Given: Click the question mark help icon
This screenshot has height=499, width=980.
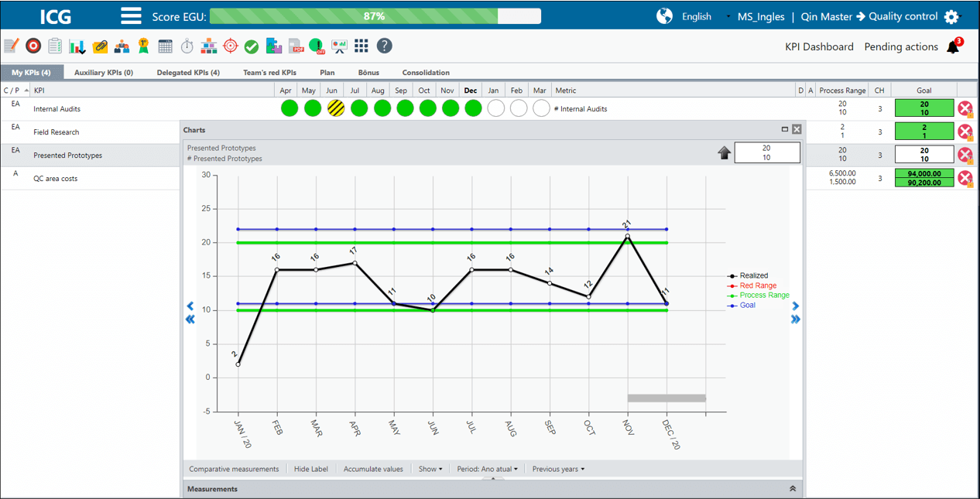Looking at the screenshot, I should click(x=385, y=46).
